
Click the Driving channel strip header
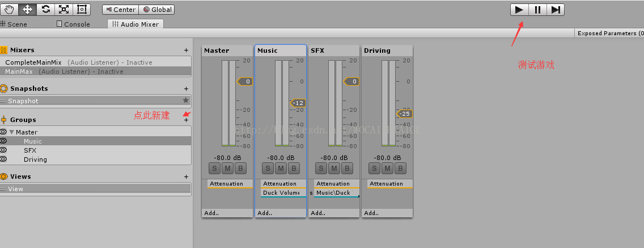point(387,51)
